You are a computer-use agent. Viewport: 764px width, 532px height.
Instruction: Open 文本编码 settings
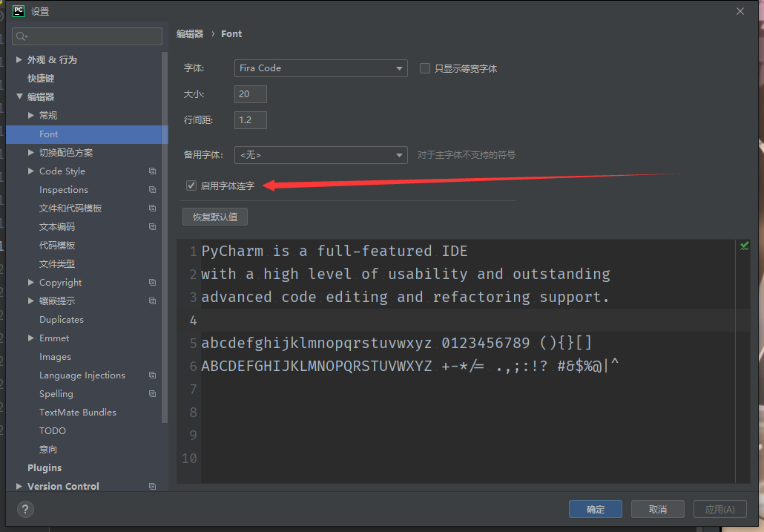(57, 226)
